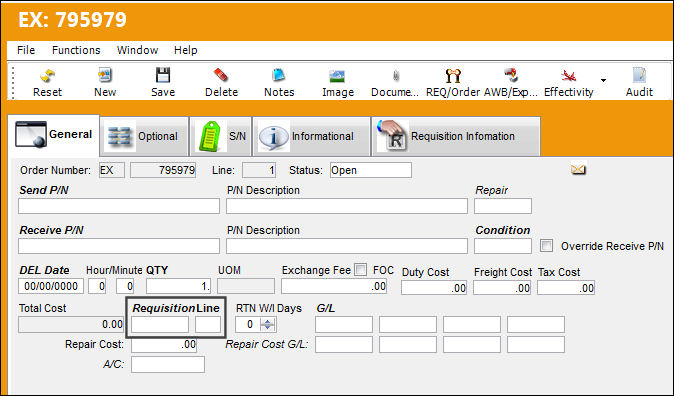Image resolution: width=674 pixels, height=396 pixels.
Task: Click the Condition input field
Action: click(x=503, y=246)
